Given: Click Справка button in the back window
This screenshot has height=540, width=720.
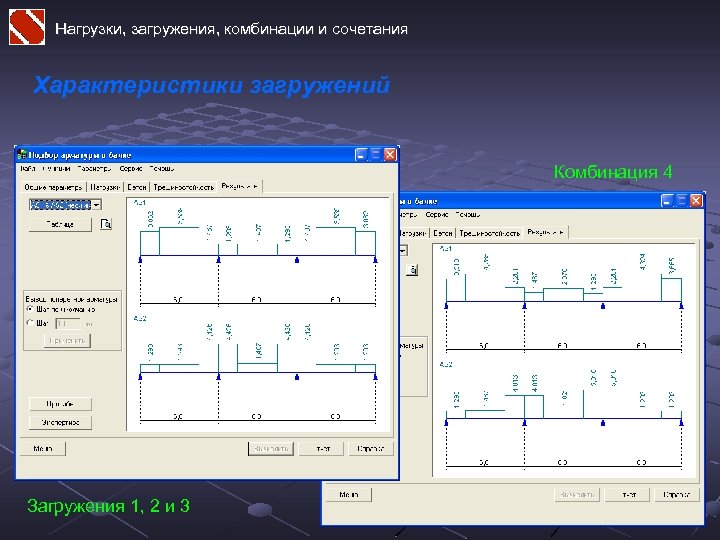Looking at the screenshot, I should pyautogui.click(x=677, y=495).
